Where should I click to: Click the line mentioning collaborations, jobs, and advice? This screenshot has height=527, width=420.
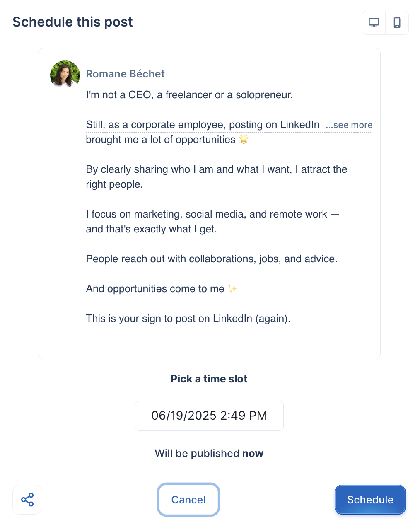pyautogui.click(x=212, y=259)
